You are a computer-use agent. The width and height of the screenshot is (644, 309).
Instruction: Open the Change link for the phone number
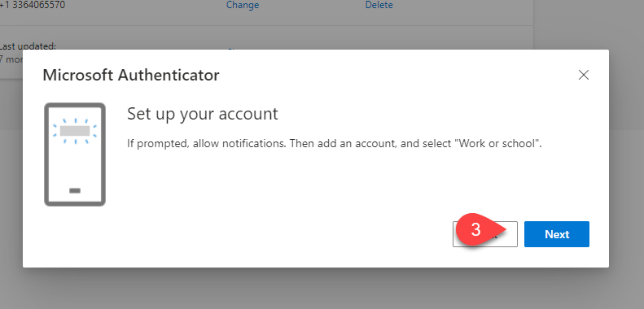[243, 5]
